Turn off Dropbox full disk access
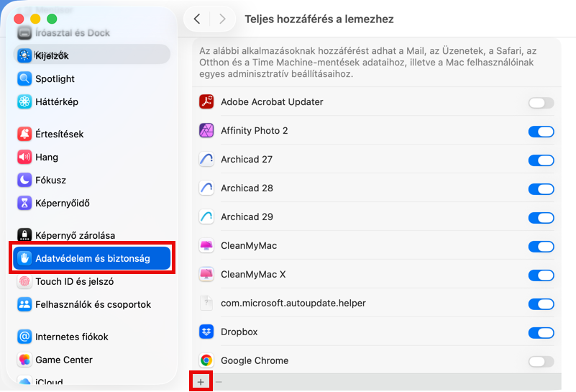The image size is (576, 392). pos(541,333)
